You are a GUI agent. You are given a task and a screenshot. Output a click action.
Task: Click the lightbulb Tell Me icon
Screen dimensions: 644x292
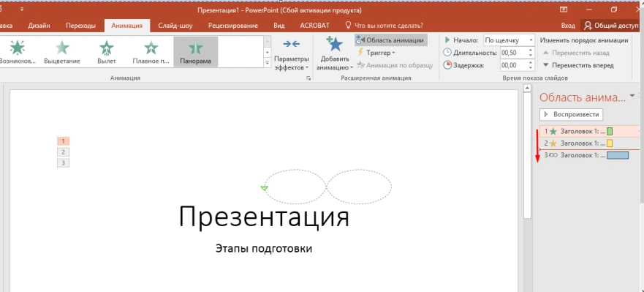tap(348, 26)
